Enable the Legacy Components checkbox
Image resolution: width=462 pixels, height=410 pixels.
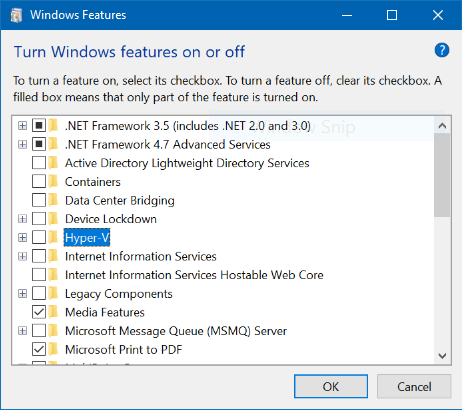click(39, 294)
